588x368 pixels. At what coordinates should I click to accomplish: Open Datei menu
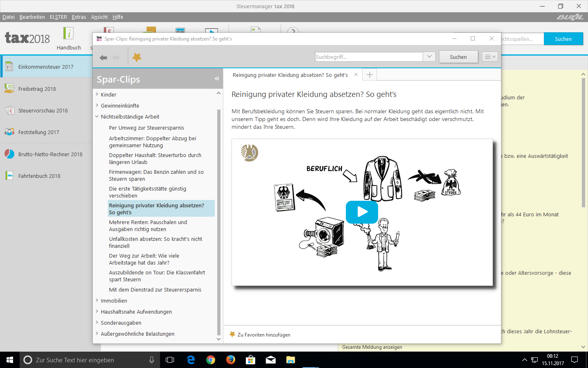click(x=9, y=17)
